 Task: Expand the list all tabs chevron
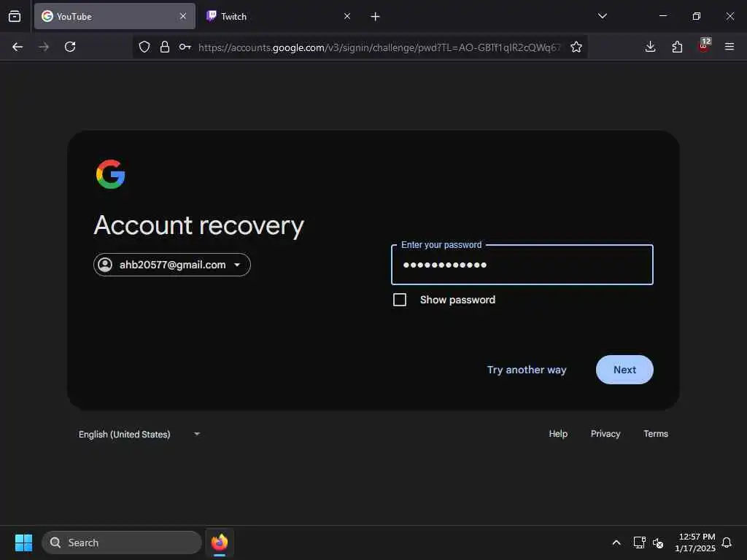click(602, 16)
